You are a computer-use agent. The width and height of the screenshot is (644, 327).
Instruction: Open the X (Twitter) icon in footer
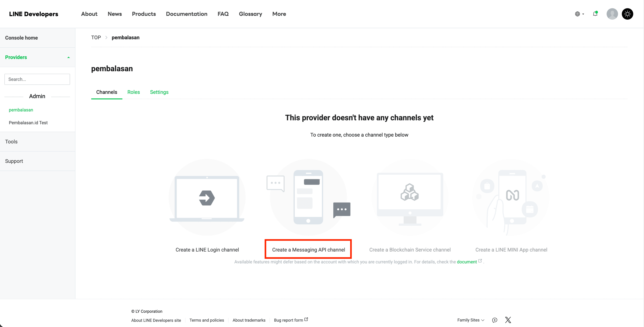click(508, 320)
